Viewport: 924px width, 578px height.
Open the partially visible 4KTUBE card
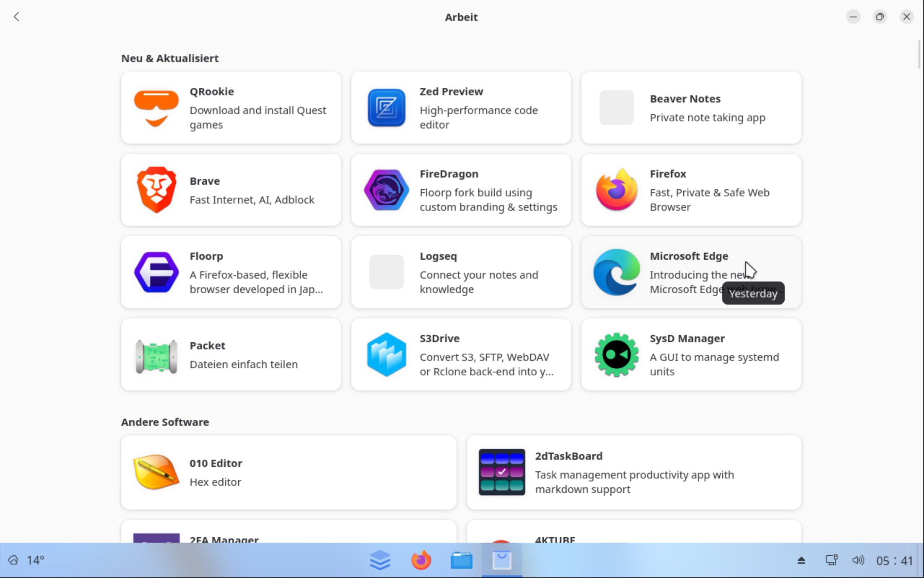634,531
